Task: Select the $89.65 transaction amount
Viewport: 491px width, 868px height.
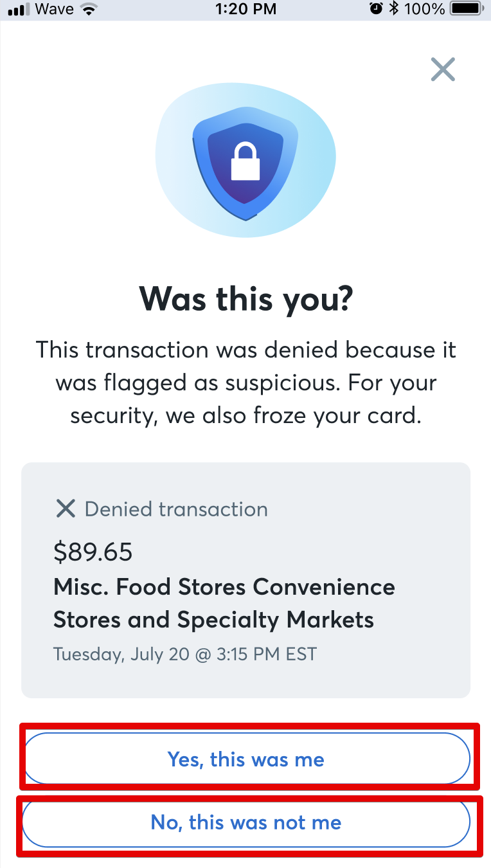Action: point(93,552)
